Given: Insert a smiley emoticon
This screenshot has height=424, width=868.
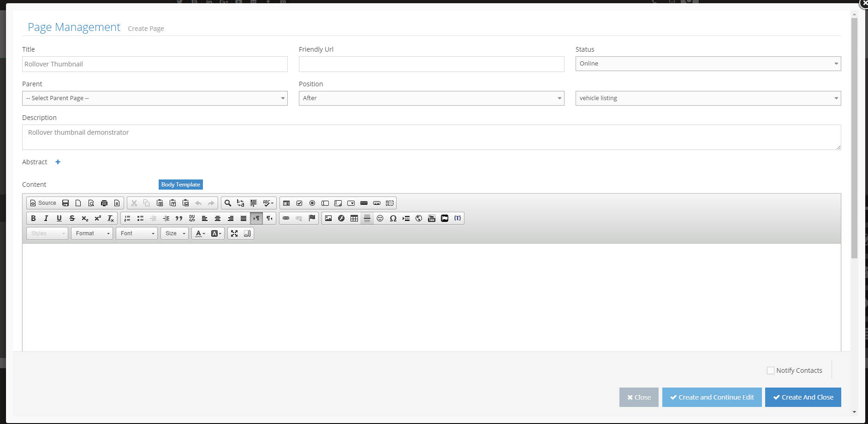Looking at the screenshot, I should point(380,218).
